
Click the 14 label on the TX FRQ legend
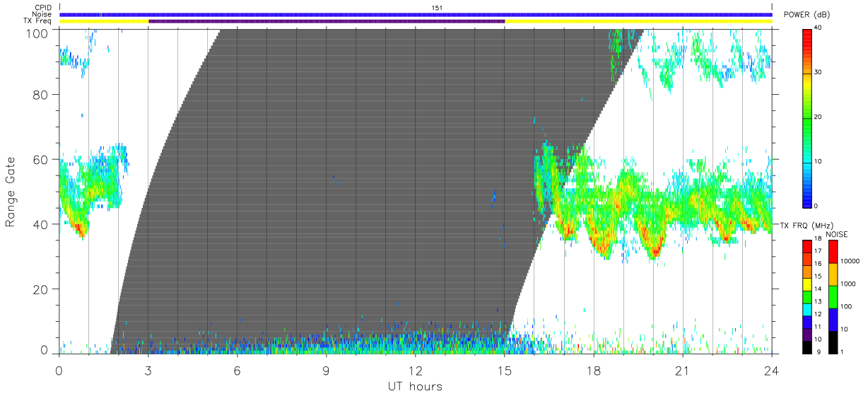818,290
